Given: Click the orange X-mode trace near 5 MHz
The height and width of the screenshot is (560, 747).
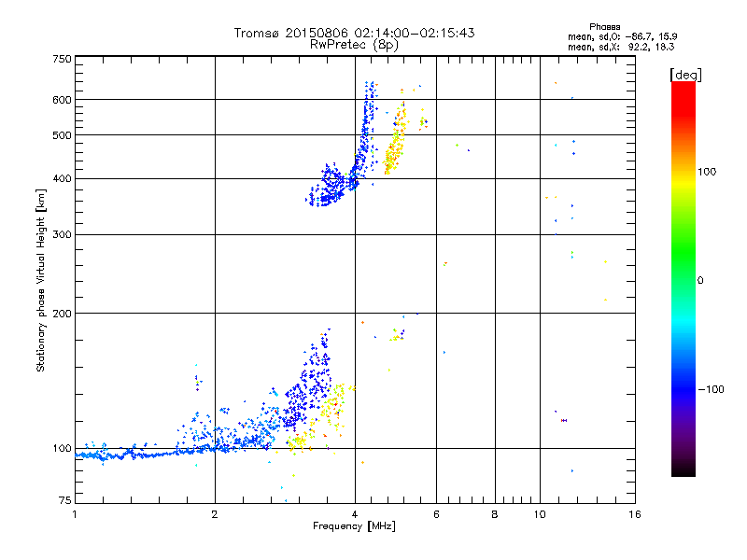Looking at the screenshot, I should click(395, 141).
